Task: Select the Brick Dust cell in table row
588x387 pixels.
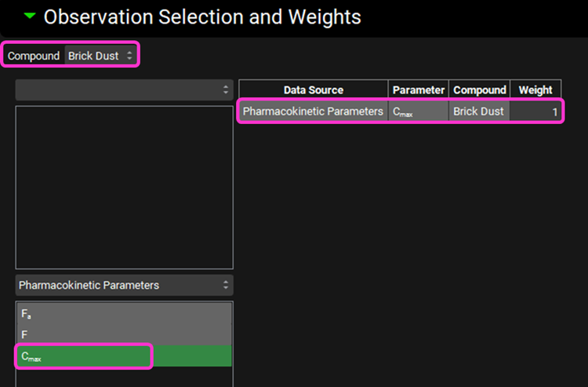Action: (479, 111)
